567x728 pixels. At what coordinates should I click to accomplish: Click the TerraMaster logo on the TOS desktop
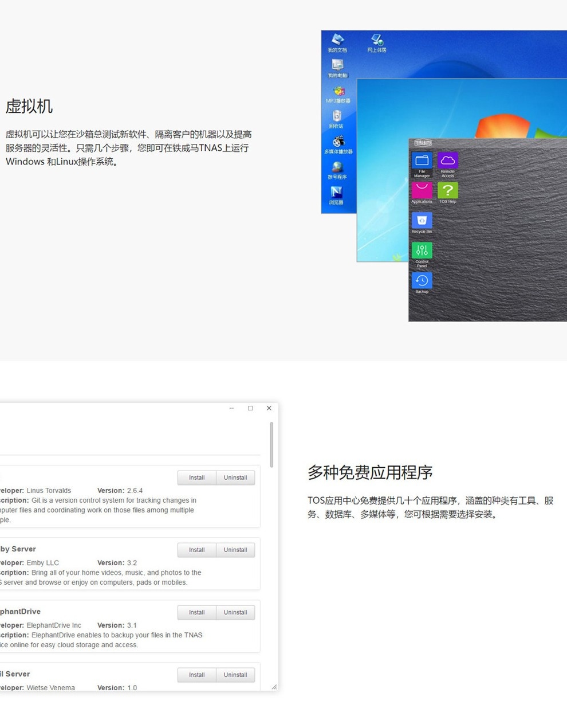pos(423,143)
